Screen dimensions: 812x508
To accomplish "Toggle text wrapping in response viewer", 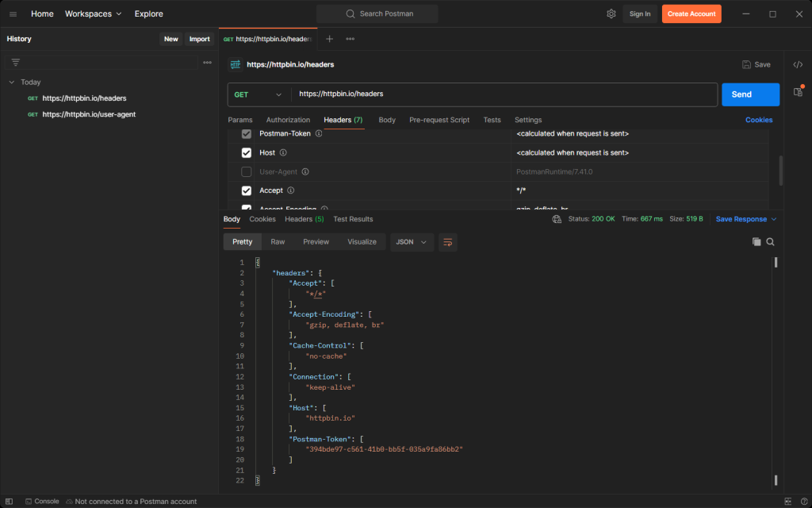I will (447, 241).
